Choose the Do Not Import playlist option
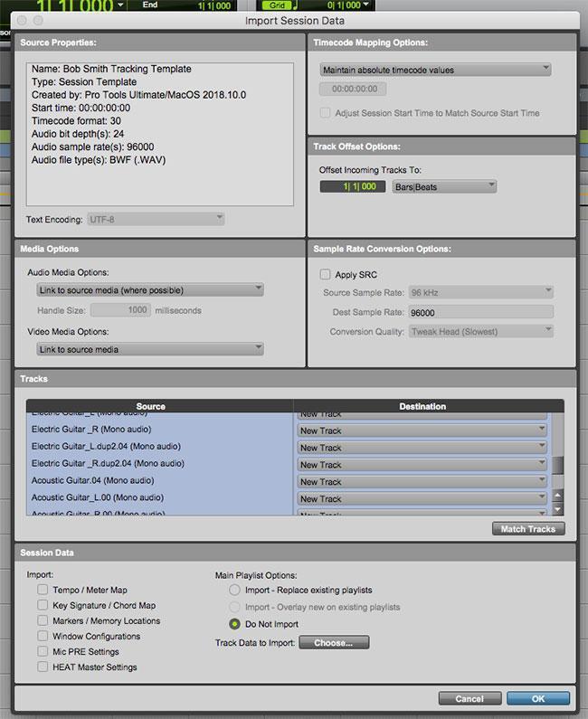 [x=235, y=624]
